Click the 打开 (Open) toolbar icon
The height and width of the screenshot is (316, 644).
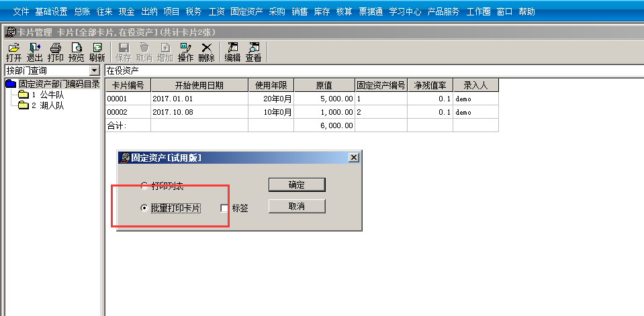pos(13,52)
